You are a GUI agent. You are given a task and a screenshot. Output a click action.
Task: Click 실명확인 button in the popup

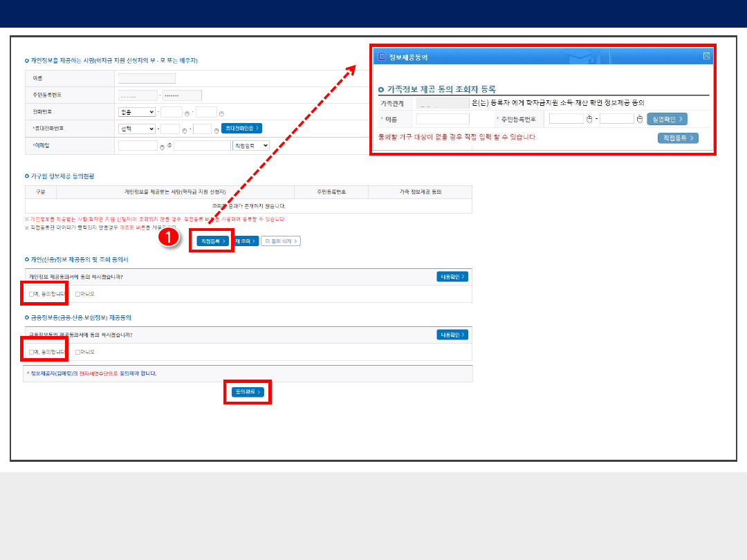[x=667, y=119]
